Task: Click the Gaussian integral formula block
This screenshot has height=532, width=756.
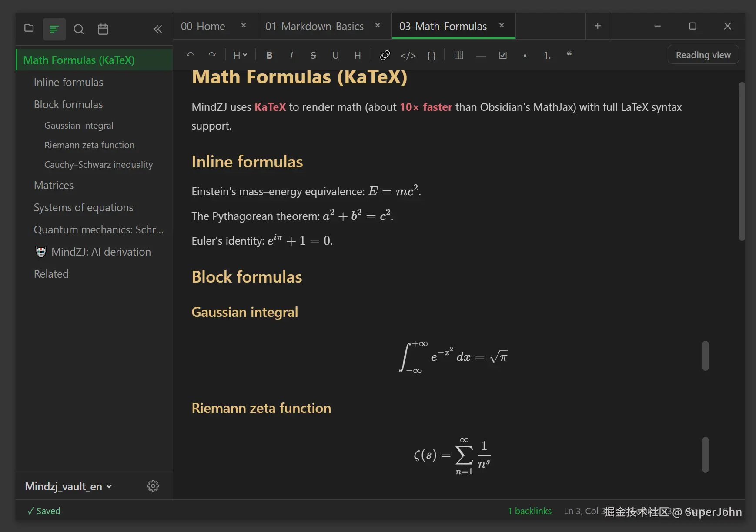Action: click(453, 357)
